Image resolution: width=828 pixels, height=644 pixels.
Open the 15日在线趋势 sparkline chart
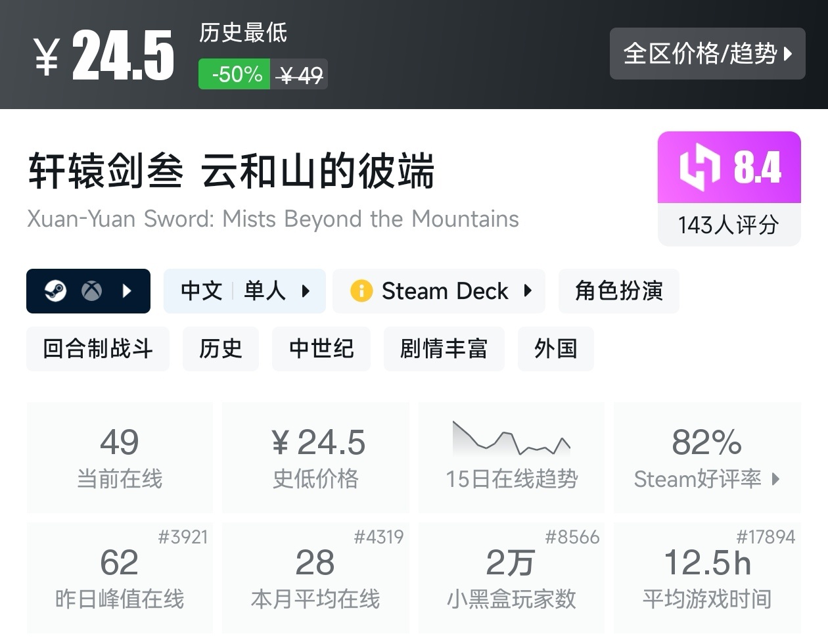click(x=511, y=439)
